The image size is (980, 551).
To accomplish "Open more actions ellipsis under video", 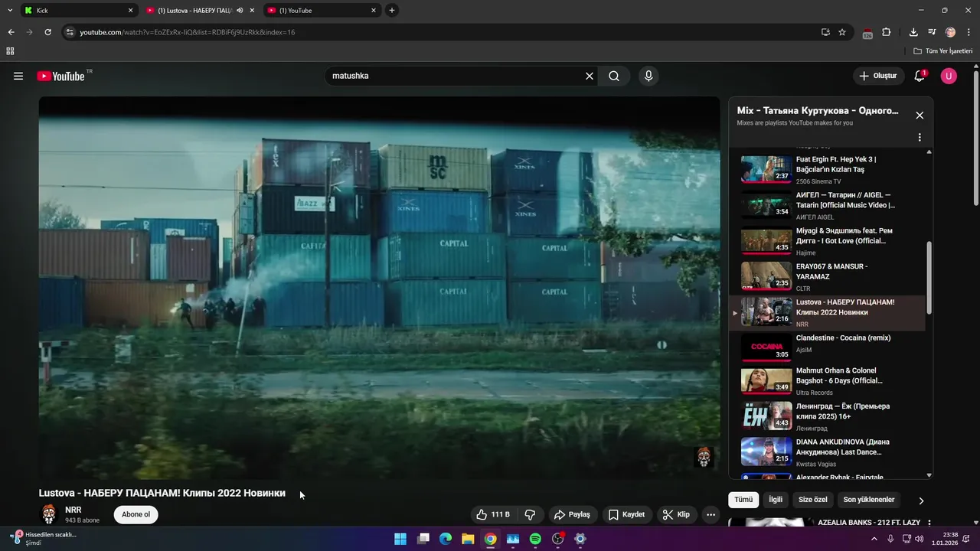I will click(x=710, y=514).
